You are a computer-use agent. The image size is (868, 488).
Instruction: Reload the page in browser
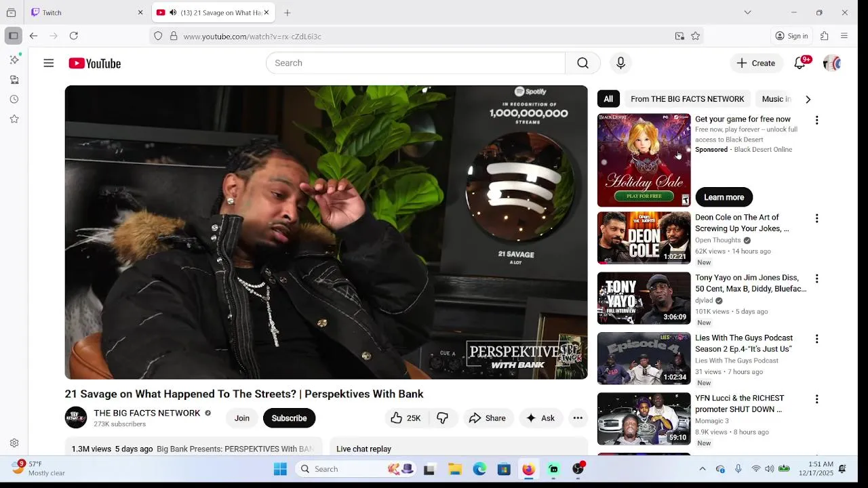(x=74, y=36)
